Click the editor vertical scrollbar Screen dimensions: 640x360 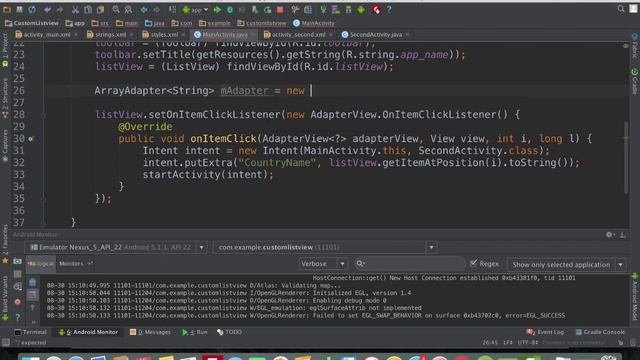point(626,158)
